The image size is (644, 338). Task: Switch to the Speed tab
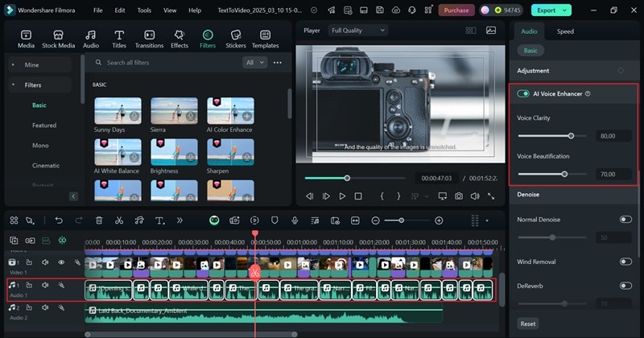[565, 31]
